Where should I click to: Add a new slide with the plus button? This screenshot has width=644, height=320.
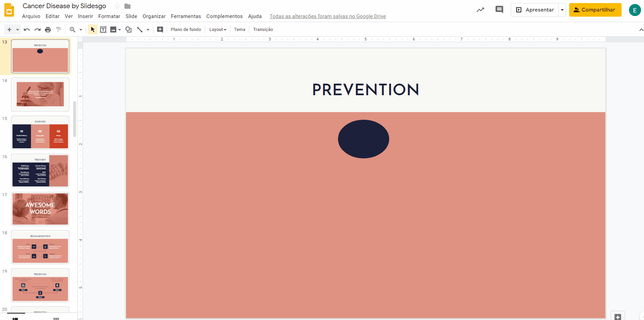[9, 30]
